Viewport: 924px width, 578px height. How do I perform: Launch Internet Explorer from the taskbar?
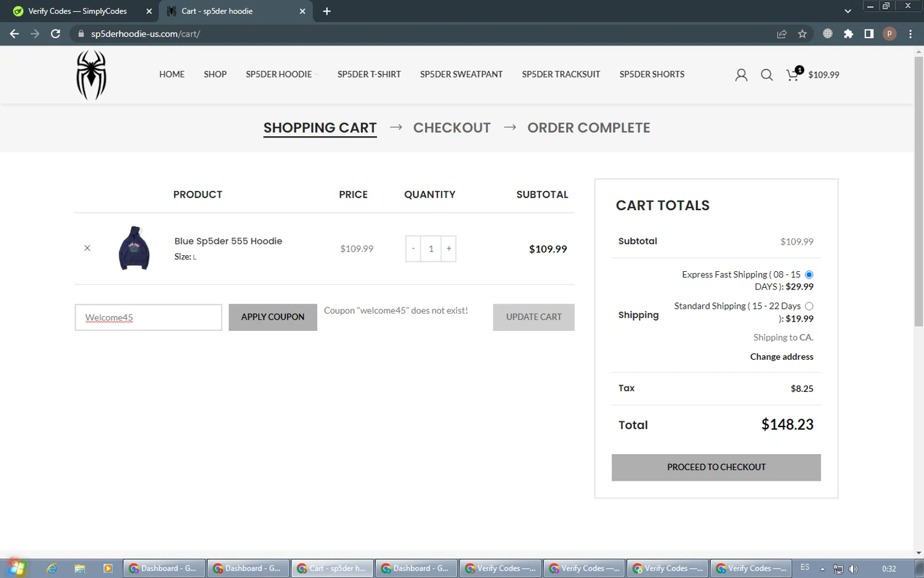[x=52, y=569]
